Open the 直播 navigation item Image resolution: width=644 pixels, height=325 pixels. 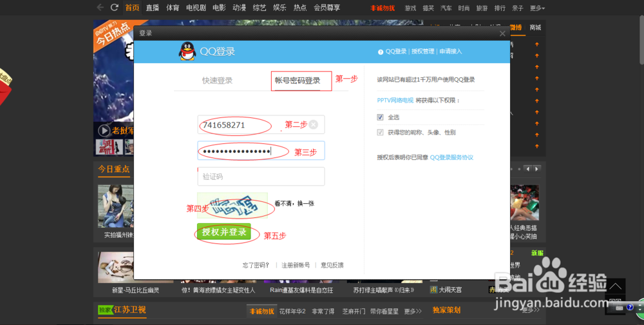tap(153, 7)
